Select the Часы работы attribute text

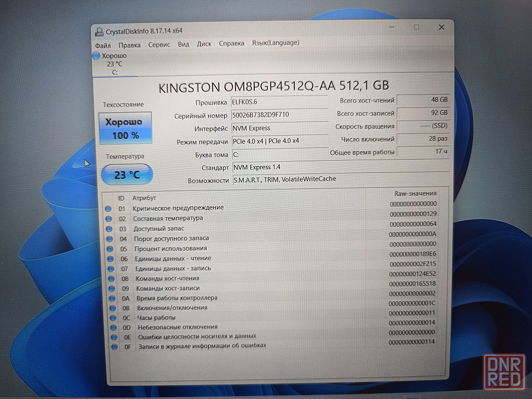point(156,318)
